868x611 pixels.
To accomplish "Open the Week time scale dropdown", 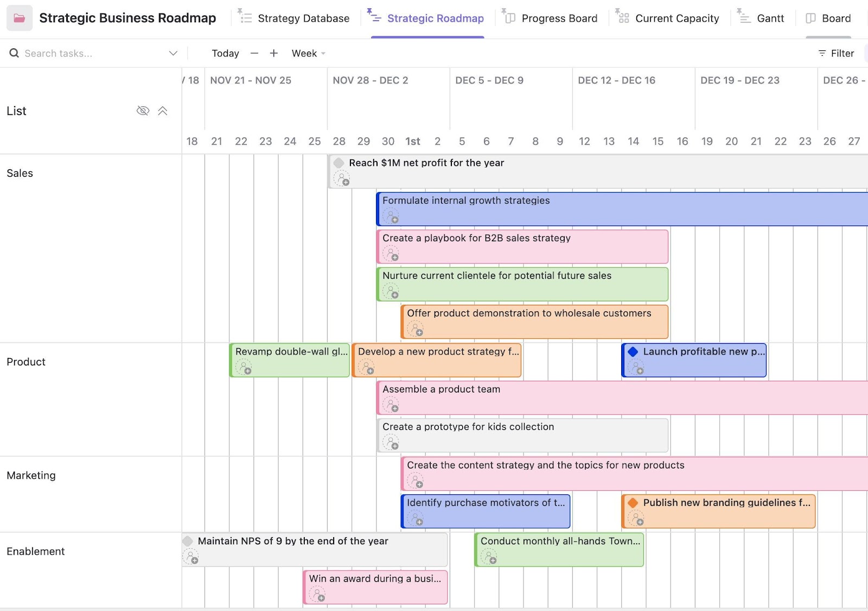I will [308, 53].
